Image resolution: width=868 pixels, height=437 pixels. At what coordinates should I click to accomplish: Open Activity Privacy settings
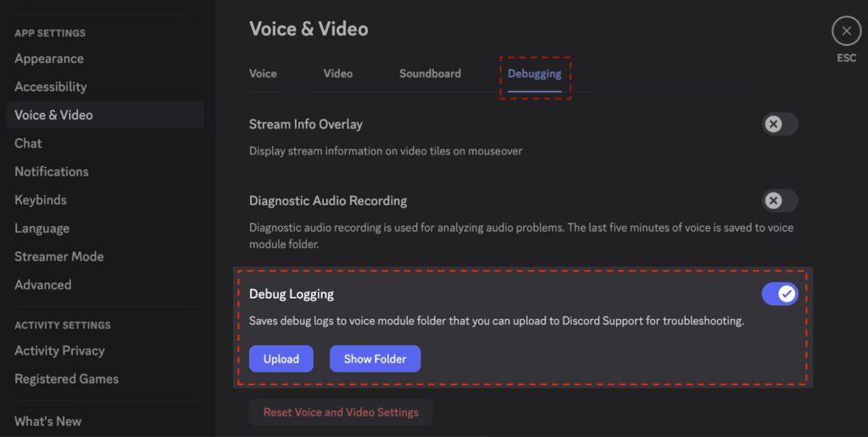59,350
